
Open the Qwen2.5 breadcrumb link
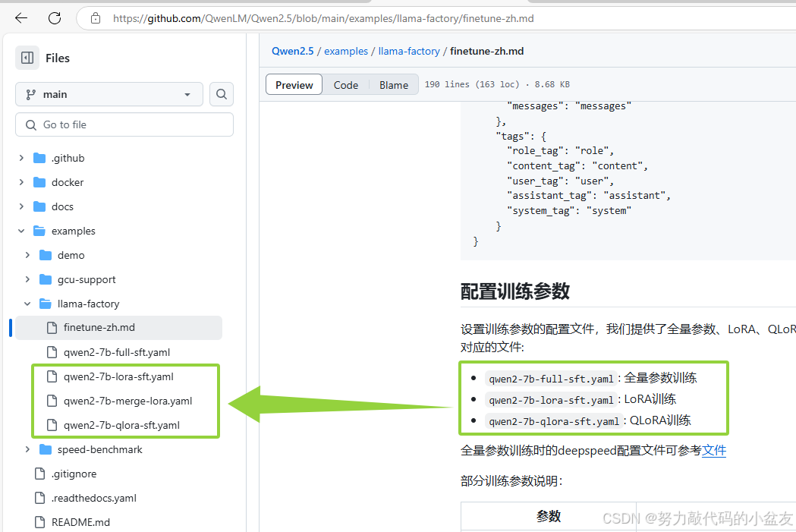tap(292, 51)
